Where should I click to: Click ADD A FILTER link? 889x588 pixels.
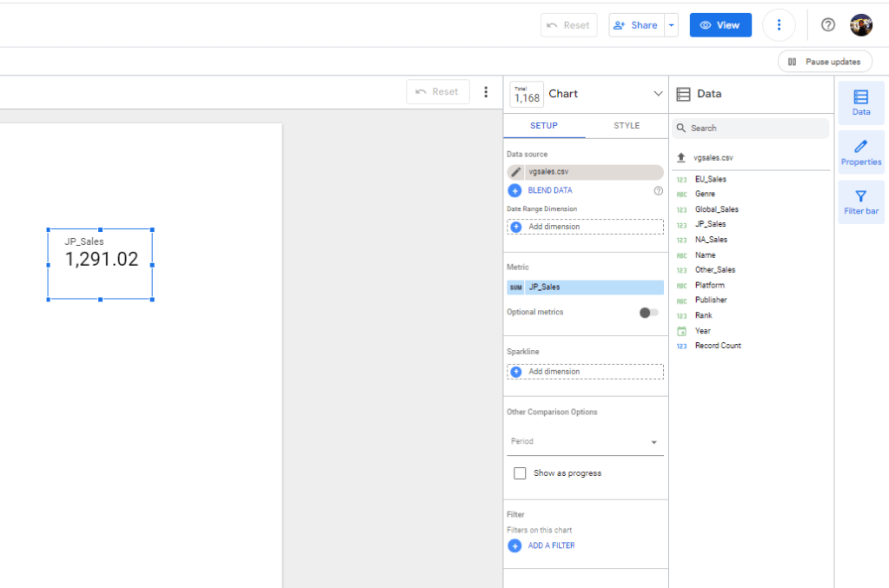pos(550,545)
